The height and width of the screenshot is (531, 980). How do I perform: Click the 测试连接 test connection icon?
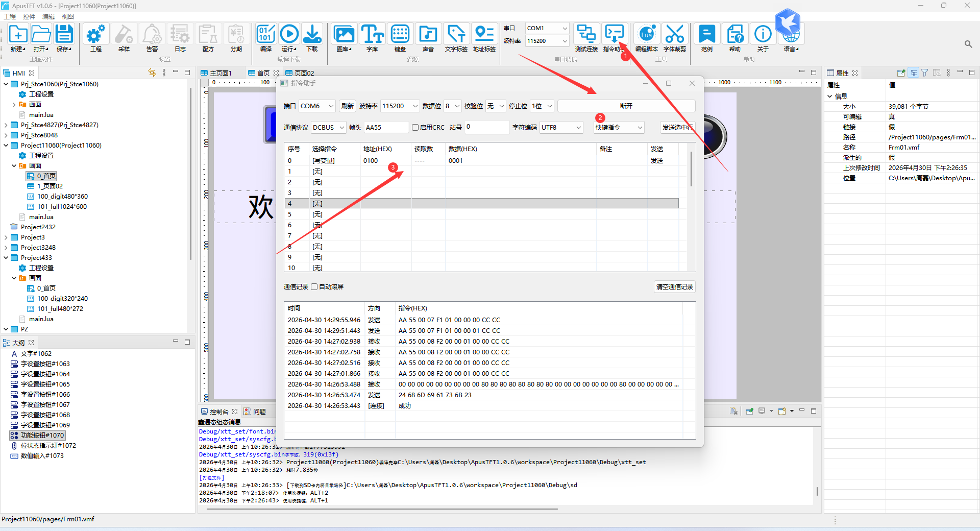[x=586, y=34]
